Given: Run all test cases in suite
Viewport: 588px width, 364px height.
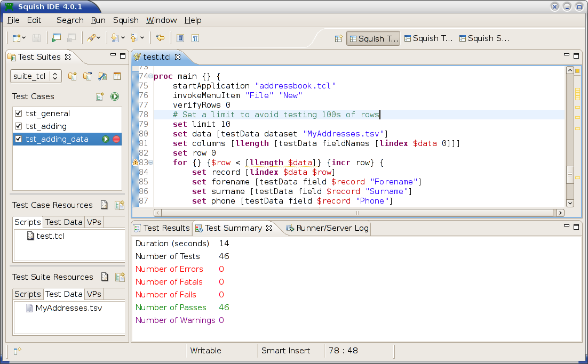Looking at the screenshot, I should [115, 96].
